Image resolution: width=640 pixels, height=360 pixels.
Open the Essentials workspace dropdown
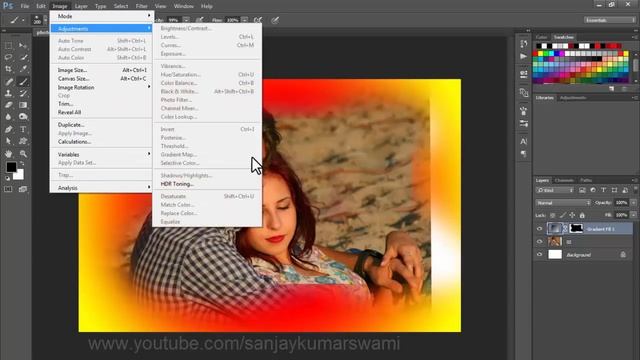click(609, 20)
